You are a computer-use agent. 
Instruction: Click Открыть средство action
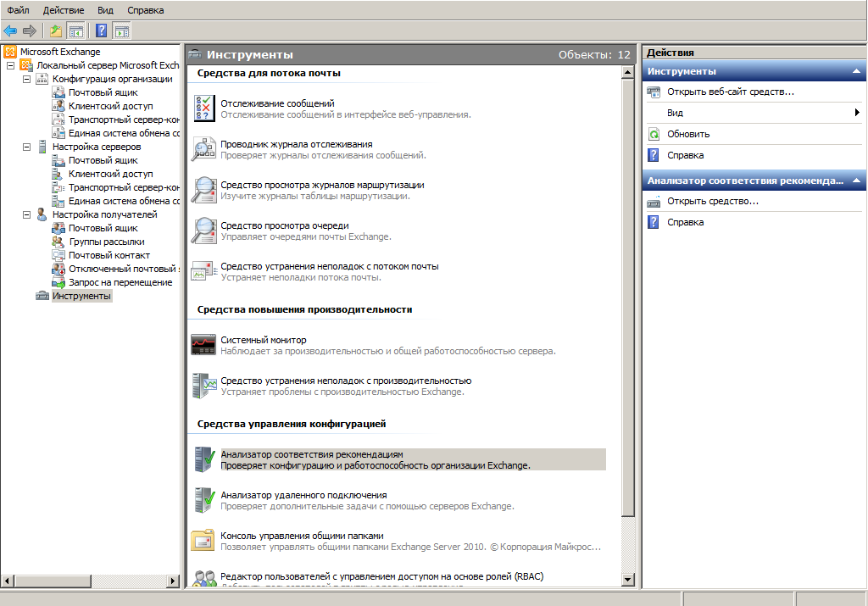coord(712,201)
